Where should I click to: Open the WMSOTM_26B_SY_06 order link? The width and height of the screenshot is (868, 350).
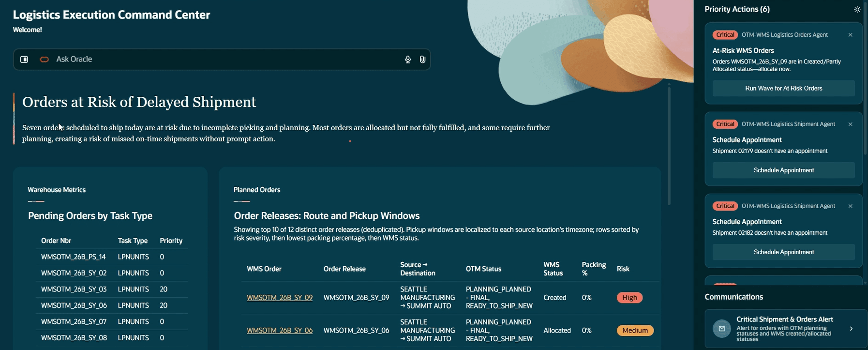280,331
